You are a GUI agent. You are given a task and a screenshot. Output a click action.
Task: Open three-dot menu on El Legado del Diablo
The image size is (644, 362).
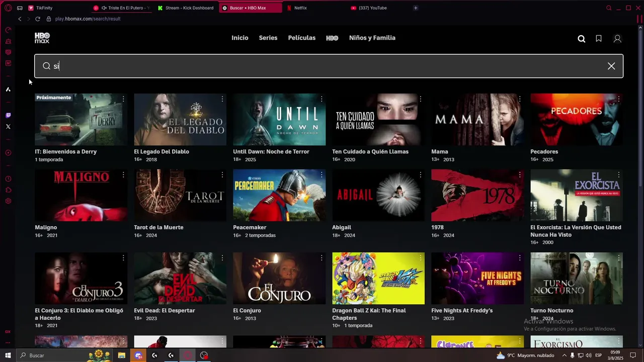pos(222,100)
